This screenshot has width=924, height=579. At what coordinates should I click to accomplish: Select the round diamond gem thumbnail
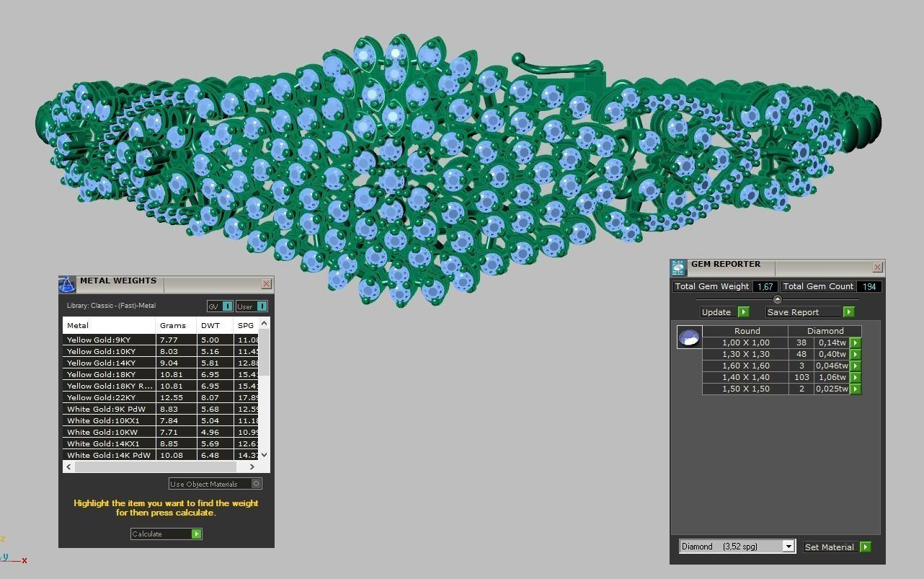click(689, 337)
